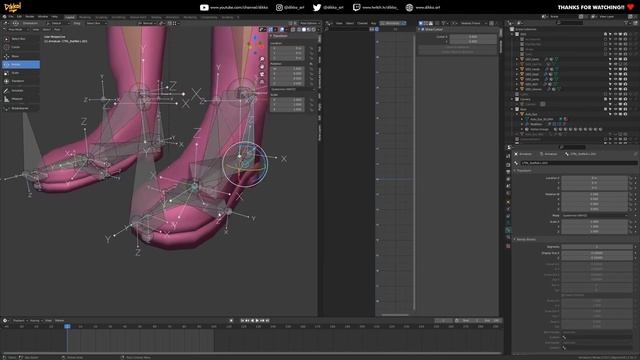Screen dimensions: 640x360
Task: Click the play animation button
Action: [257, 321]
